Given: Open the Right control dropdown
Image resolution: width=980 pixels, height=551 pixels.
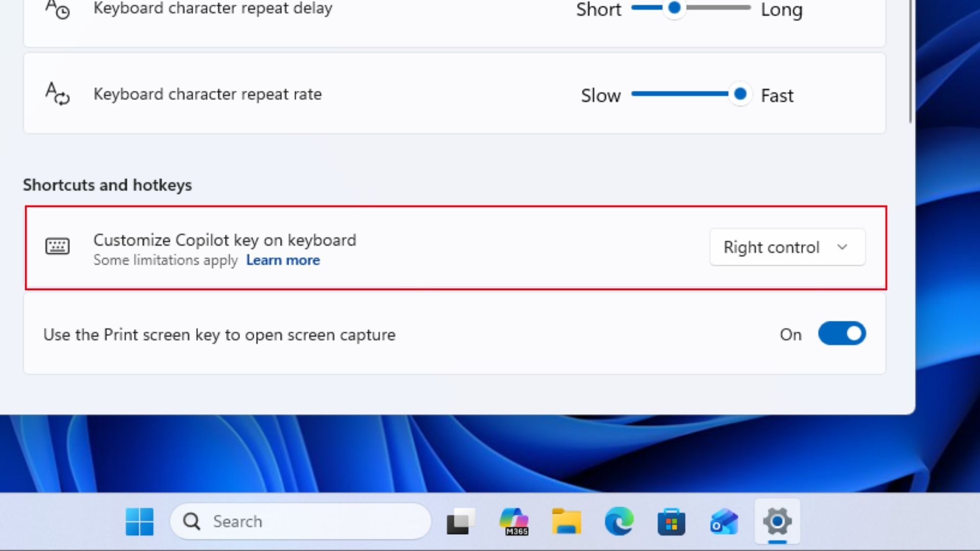Looking at the screenshot, I should click(788, 247).
